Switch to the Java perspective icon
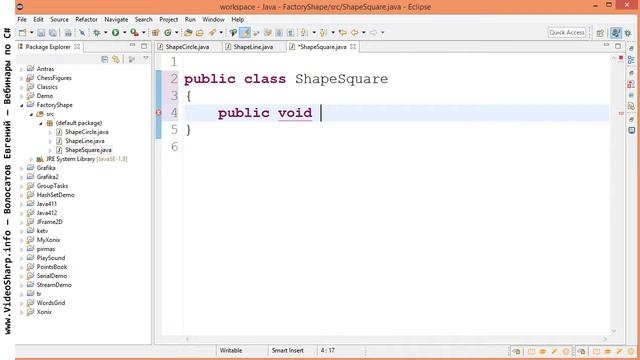 [616, 33]
